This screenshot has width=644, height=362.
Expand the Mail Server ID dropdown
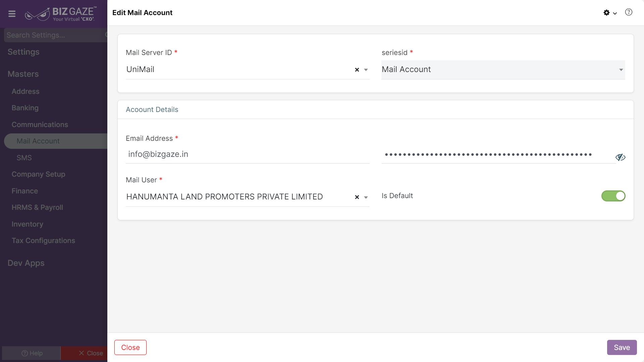coord(366,70)
